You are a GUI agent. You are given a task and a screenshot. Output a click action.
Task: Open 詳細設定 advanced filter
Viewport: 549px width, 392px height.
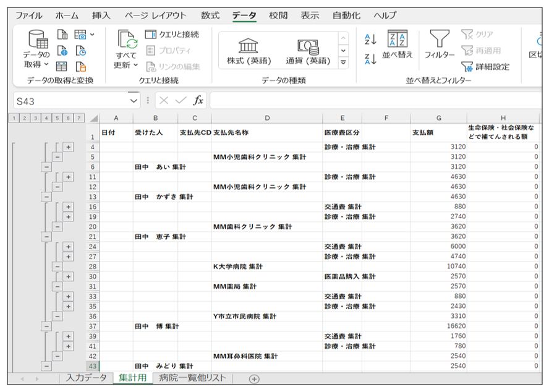pos(486,67)
